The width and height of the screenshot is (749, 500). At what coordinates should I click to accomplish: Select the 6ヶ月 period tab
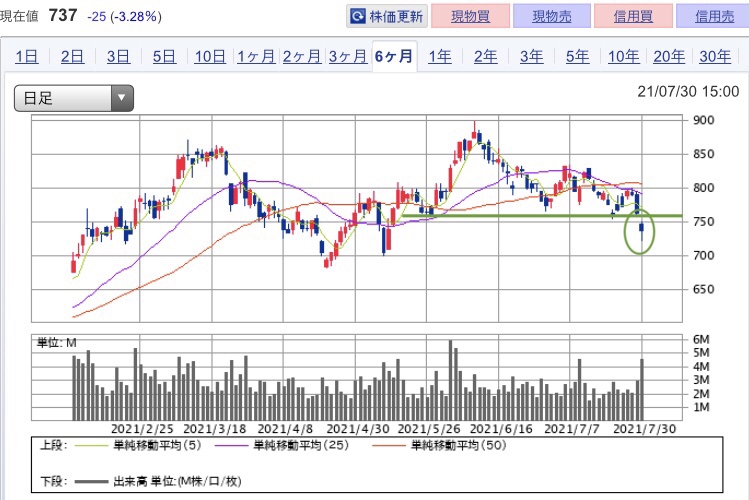394,56
